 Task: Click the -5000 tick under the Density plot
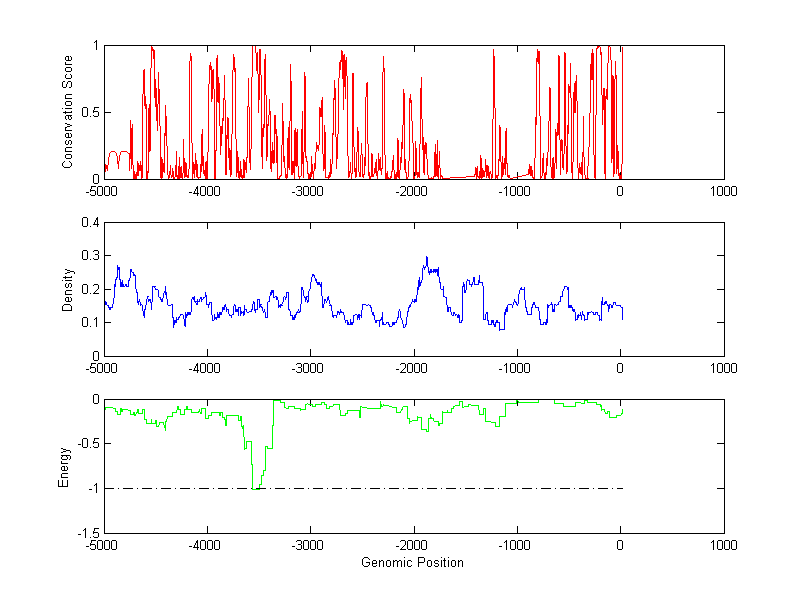[104, 369]
